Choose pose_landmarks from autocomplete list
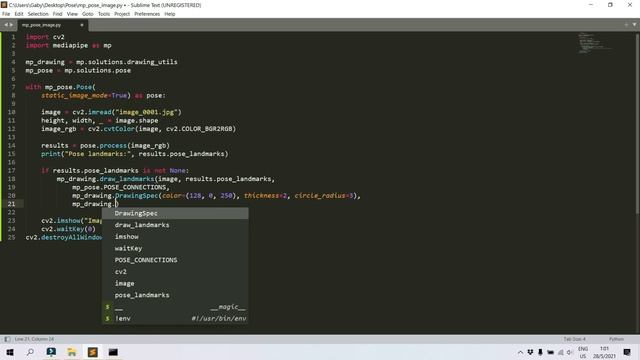The image size is (640, 360). click(x=175, y=295)
